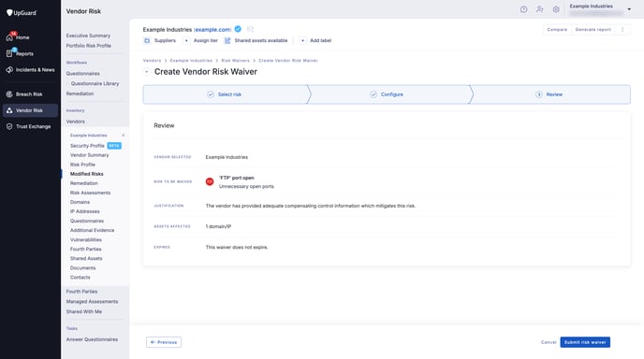Click the Suppliers folder icon
Image resolution: width=644 pixels, height=359 pixels.
tap(147, 40)
